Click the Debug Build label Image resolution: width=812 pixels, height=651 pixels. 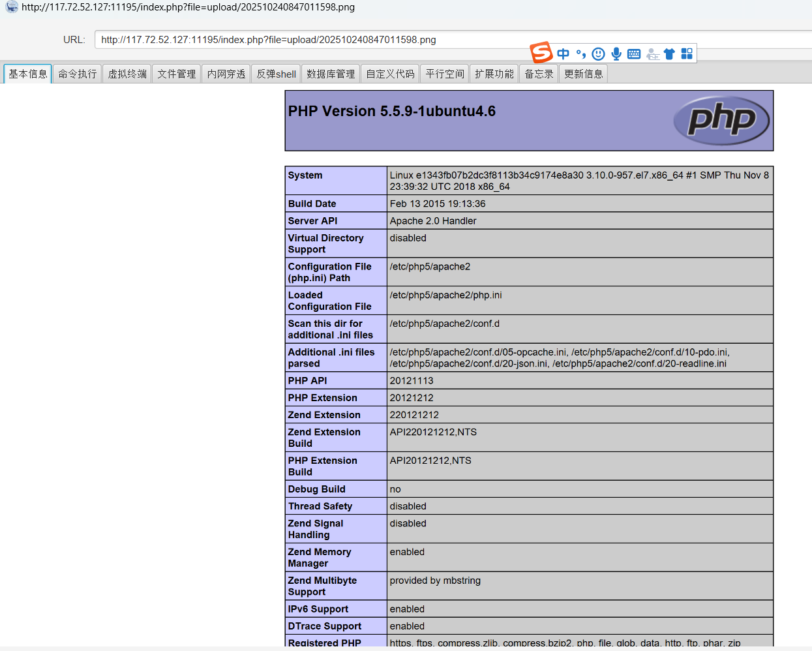coord(317,489)
